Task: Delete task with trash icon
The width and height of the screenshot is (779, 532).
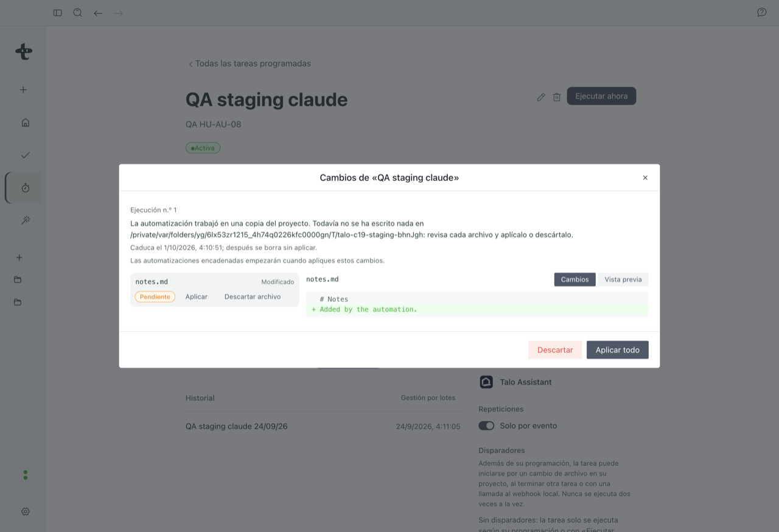Action: pos(557,97)
